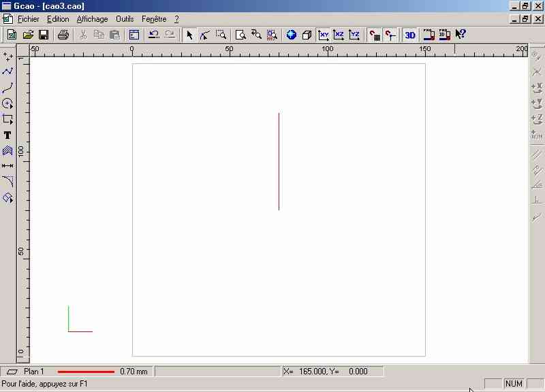Open the transform tool flyout at left toolbar bottom
The width and height of the screenshot is (545, 392).
7,197
